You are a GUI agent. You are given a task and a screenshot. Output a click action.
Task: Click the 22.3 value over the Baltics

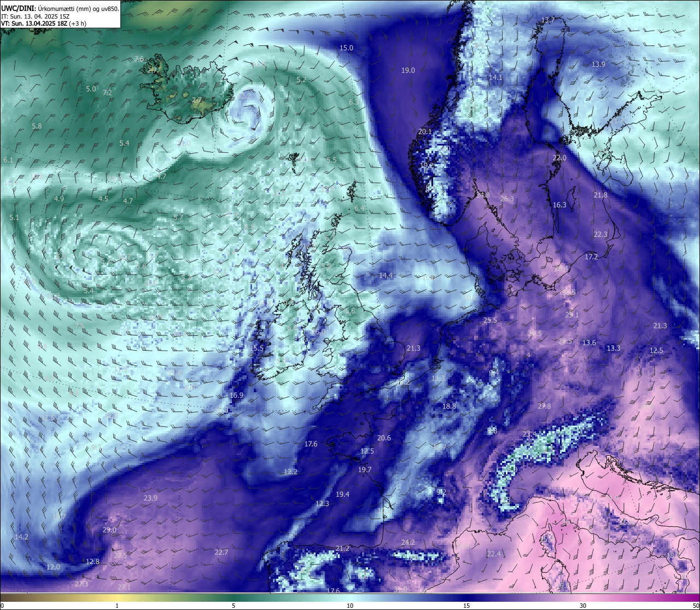(600, 234)
